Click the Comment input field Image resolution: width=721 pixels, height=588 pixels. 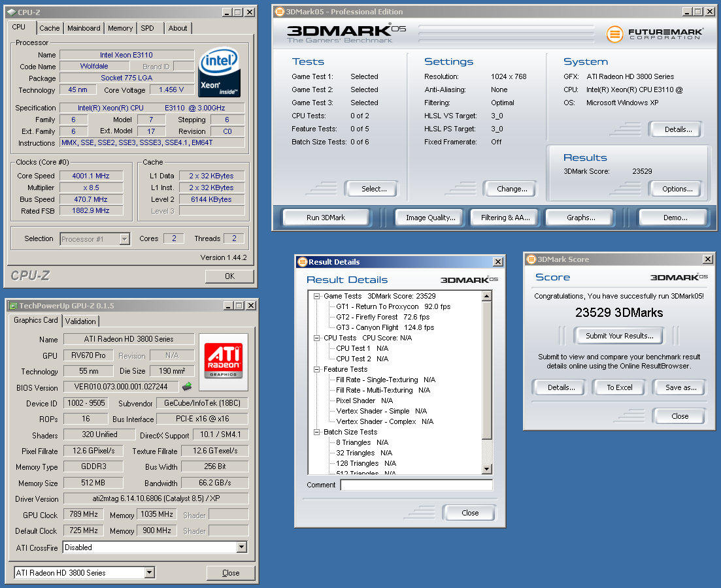coord(416,485)
